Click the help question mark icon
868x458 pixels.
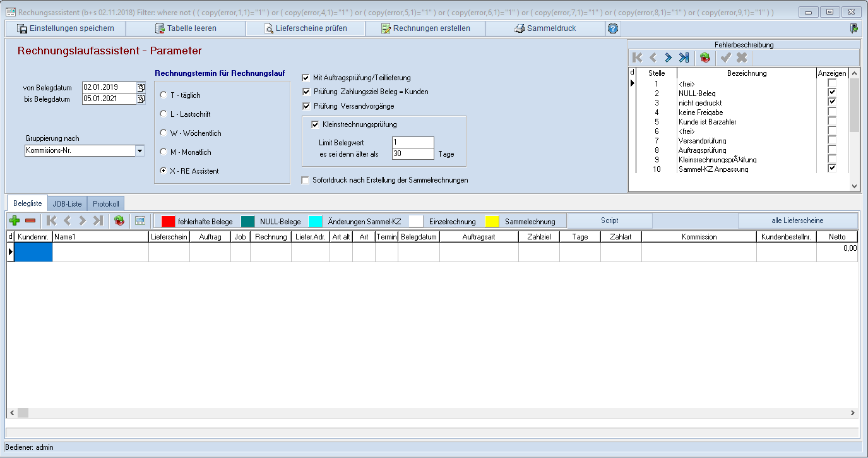pyautogui.click(x=612, y=28)
